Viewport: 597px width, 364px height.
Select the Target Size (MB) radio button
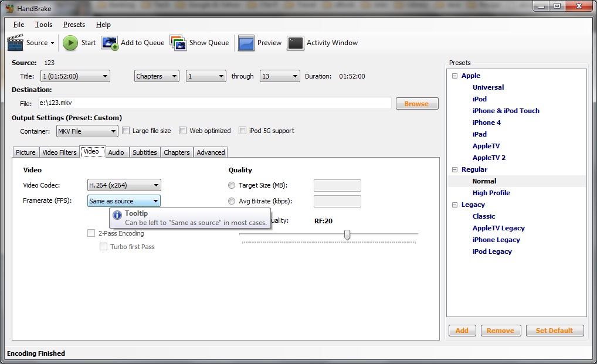[x=232, y=185]
